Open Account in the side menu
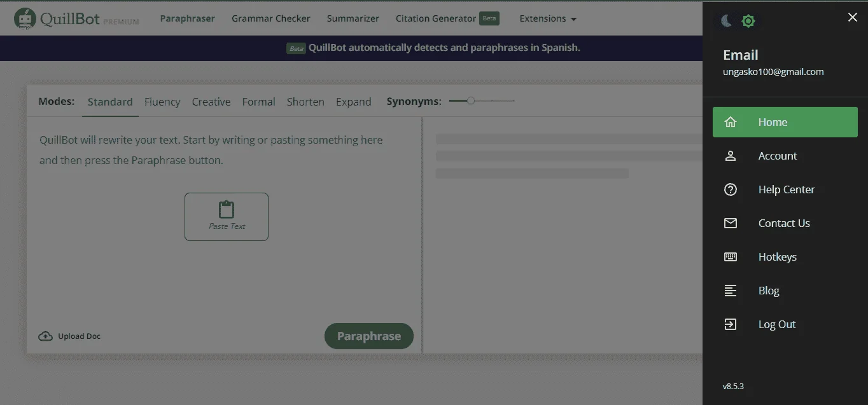This screenshot has height=405, width=868. 785,156
